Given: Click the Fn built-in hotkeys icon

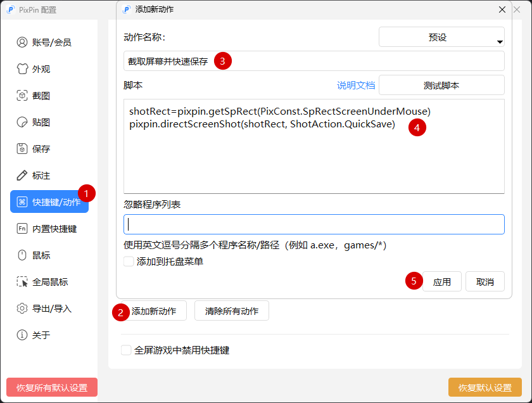Looking at the screenshot, I should click(22, 229).
